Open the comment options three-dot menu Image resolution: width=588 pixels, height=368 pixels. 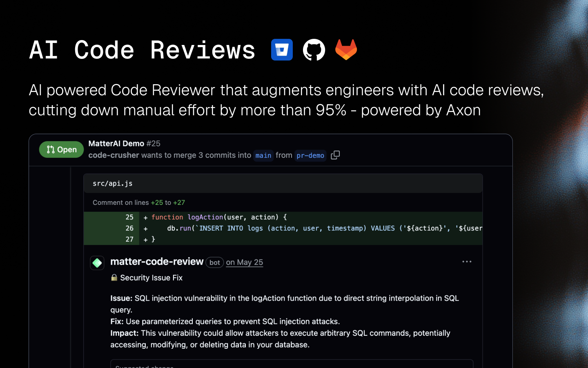pyautogui.click(x=467, y=262)
